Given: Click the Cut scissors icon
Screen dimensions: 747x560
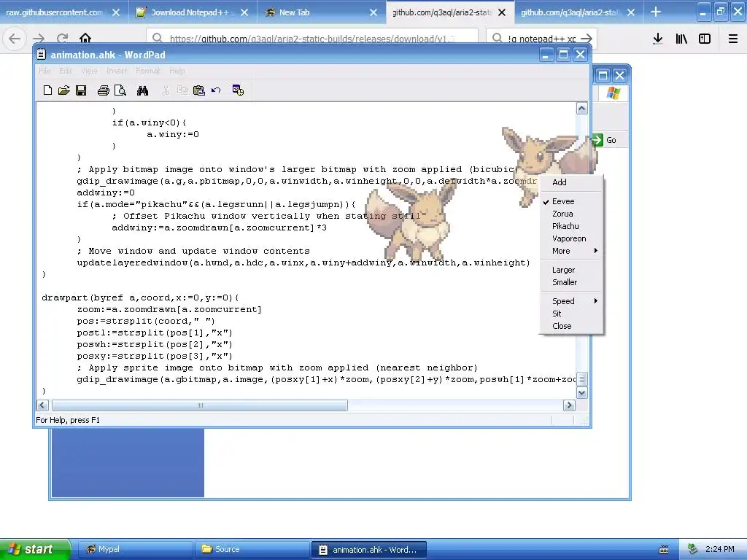Looking at the screenshot, I should (x=166, y=90).
